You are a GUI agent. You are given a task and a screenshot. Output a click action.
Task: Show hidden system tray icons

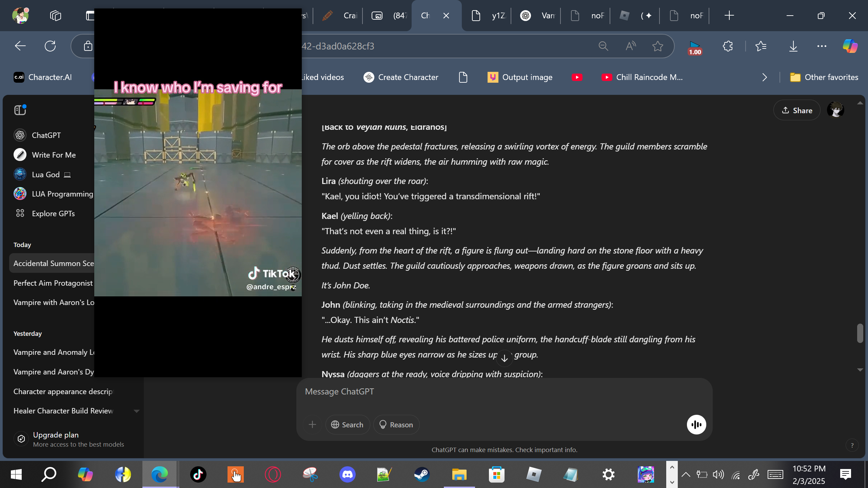click(686, 474)
